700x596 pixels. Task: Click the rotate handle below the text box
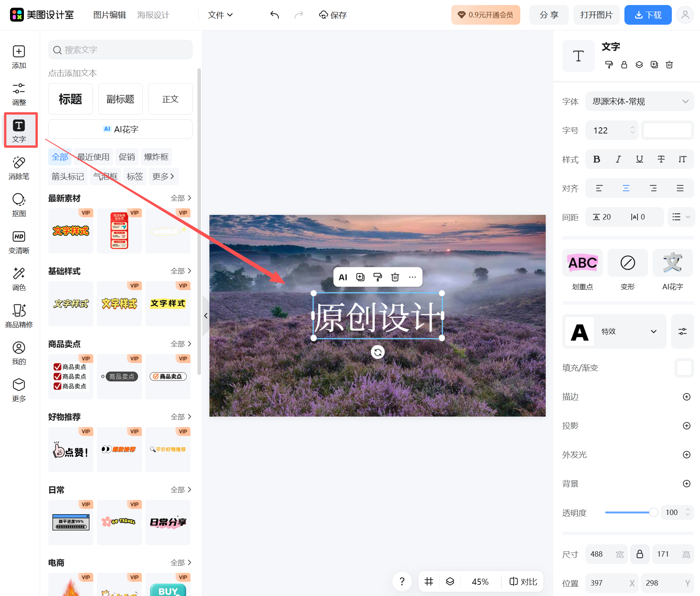pos(378,352)
